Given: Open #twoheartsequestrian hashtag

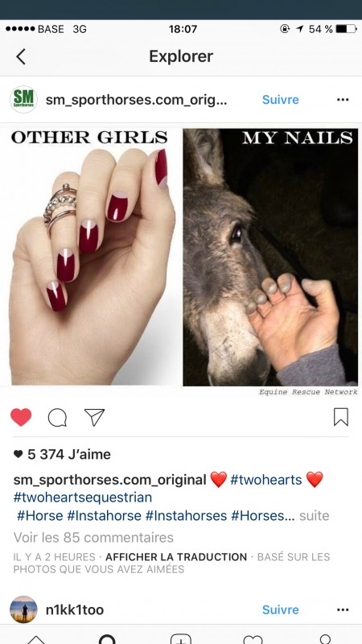Looking at the screenshot, I should pos(83,497).
